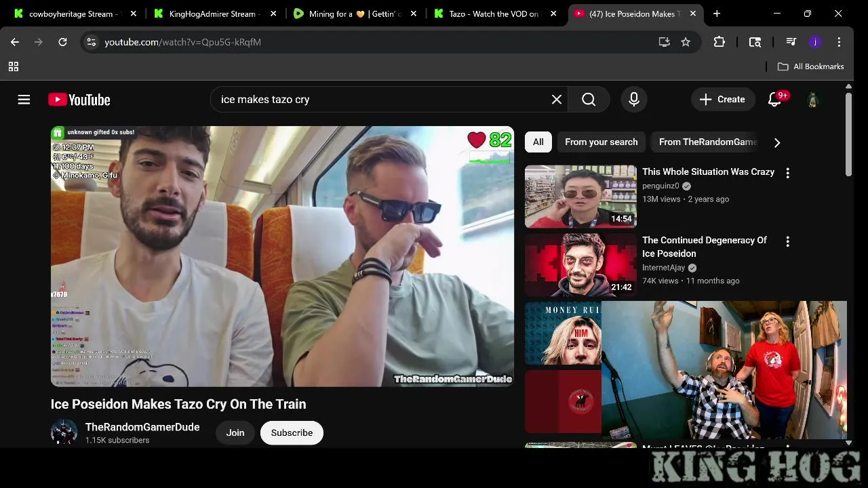Viewport: 868px width, 488px height.
Task: Go to the YouTube home logo
Action: (79, 100)
